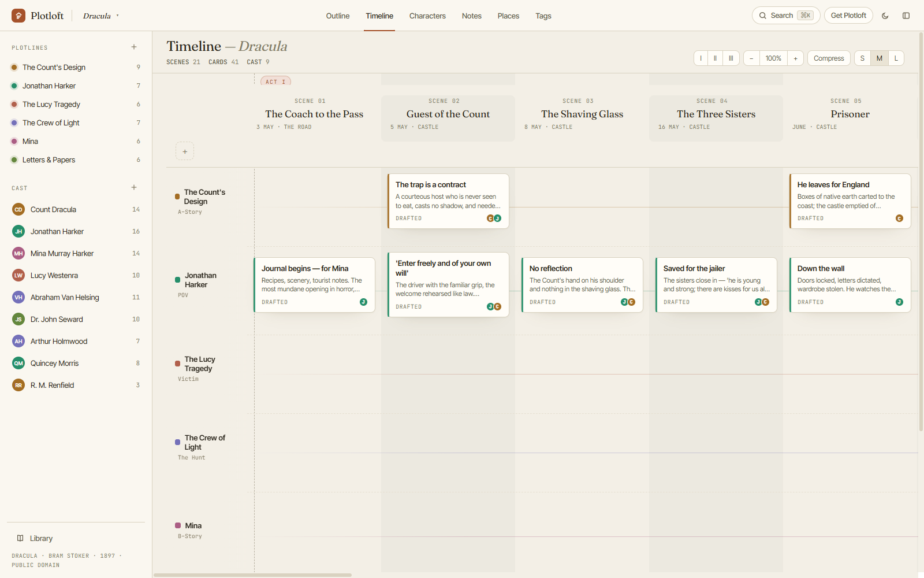Decrease zoom with minus button
924x578 pixels.
[x=751, y=58]
